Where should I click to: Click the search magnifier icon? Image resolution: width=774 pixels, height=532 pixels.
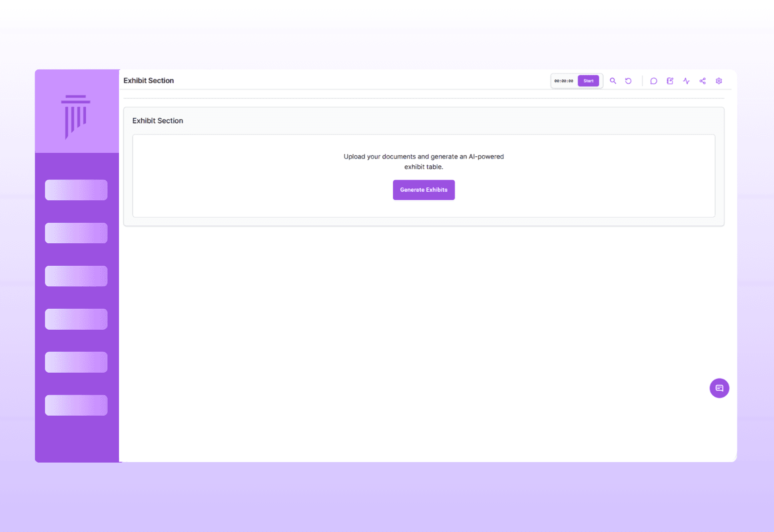(x=613, y=81)
